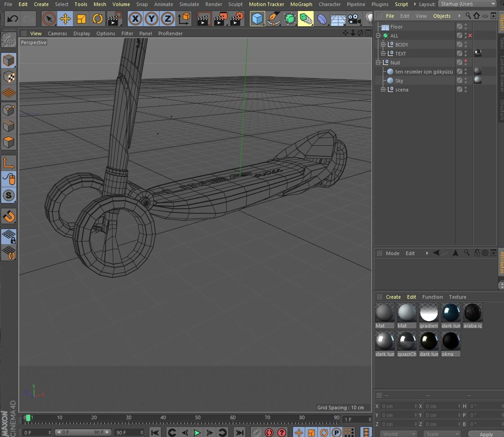Toggle Z axis lock
The width and height of the screenshot is (504, 437).
click(167, 19)
